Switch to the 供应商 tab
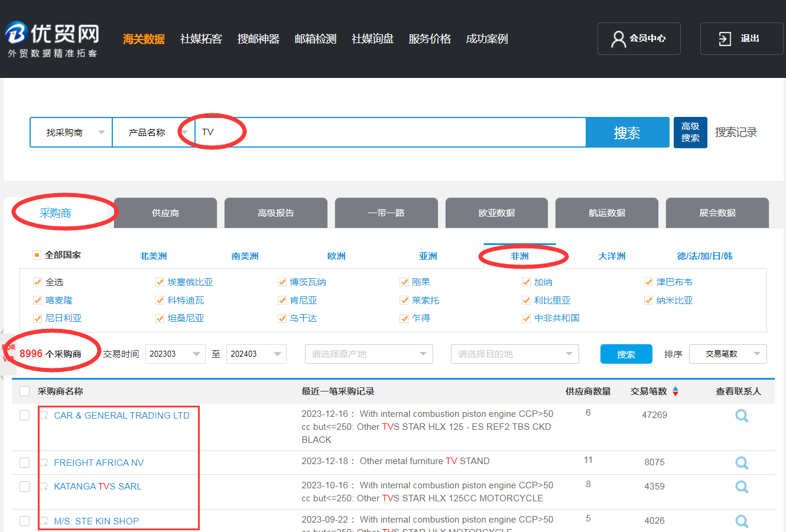The width and height of the screenshot is (786, 532). 165,213
